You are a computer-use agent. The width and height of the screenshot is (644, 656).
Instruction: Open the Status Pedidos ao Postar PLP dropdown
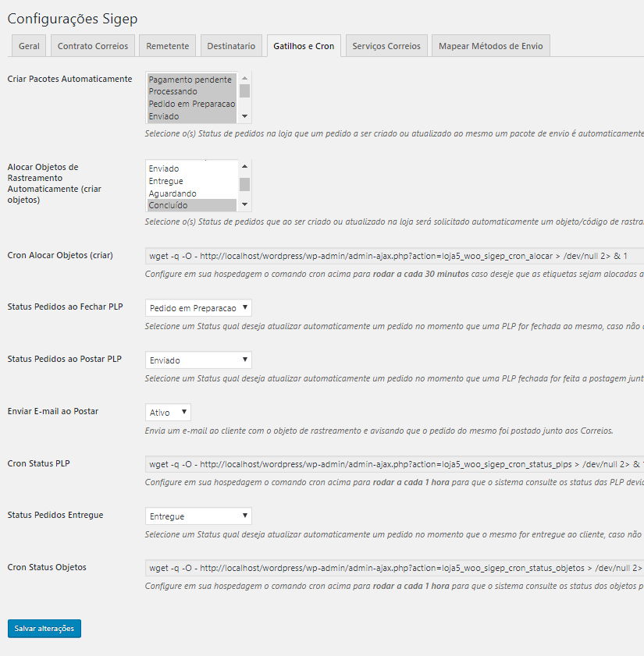(x=198, y=360)
